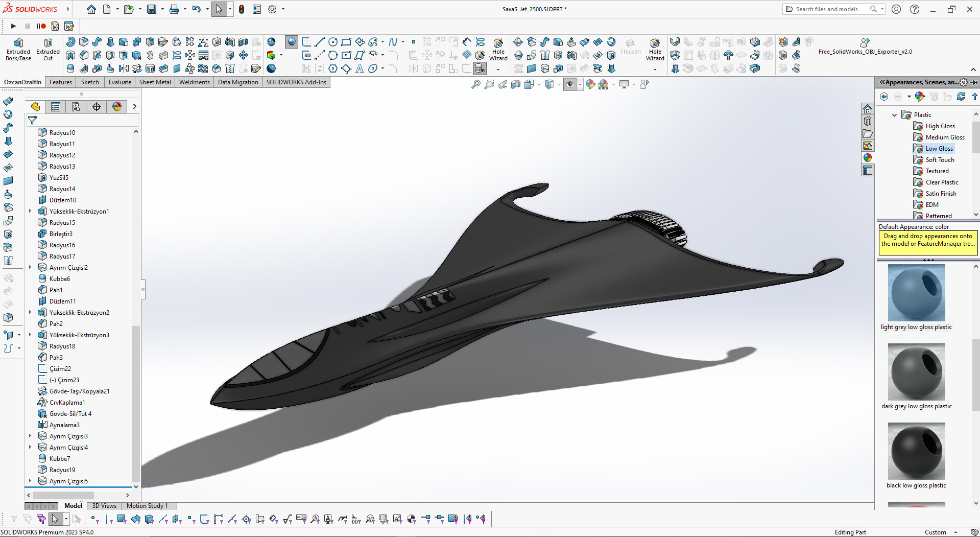Screen dimensions: 980x537
Task: Click Zoom to Fit in the view toolbar
Action: click(475, 84)
